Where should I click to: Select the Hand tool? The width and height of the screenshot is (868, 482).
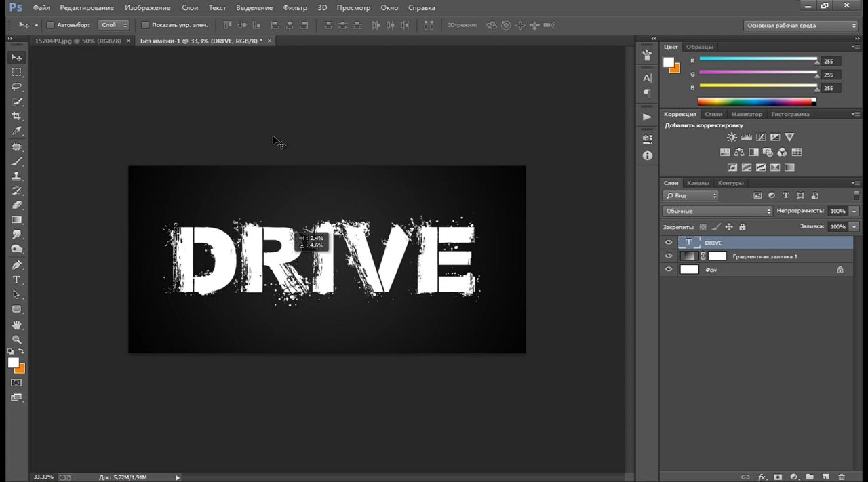click(16, 325)
